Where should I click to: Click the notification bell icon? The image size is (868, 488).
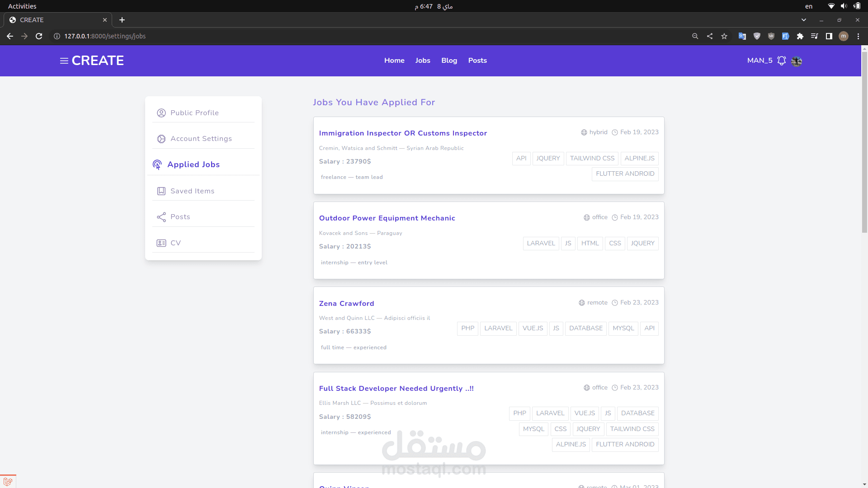781,61
